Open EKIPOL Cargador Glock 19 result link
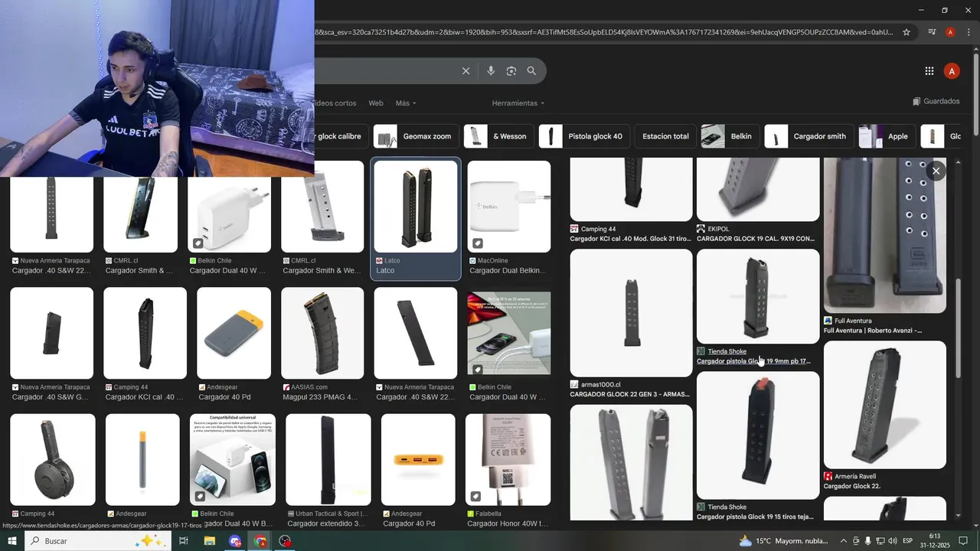980x551 pixels. click(756, 239)
